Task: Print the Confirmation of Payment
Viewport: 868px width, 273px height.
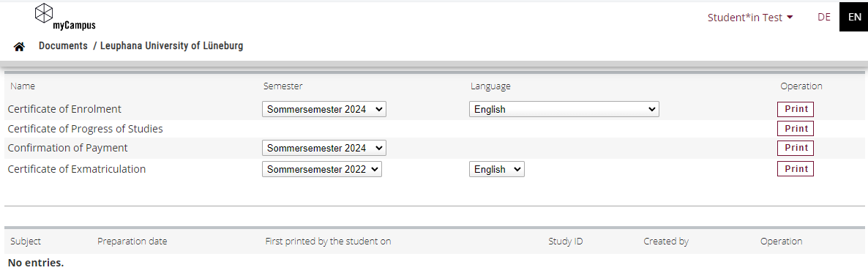Action: point(796,148)
